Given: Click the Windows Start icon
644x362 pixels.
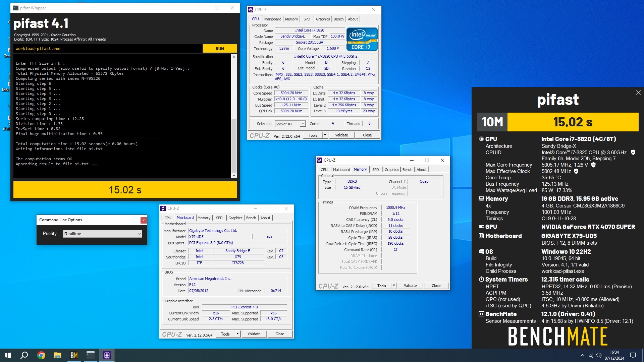Looking at the screenshot, I should point(8,355).
